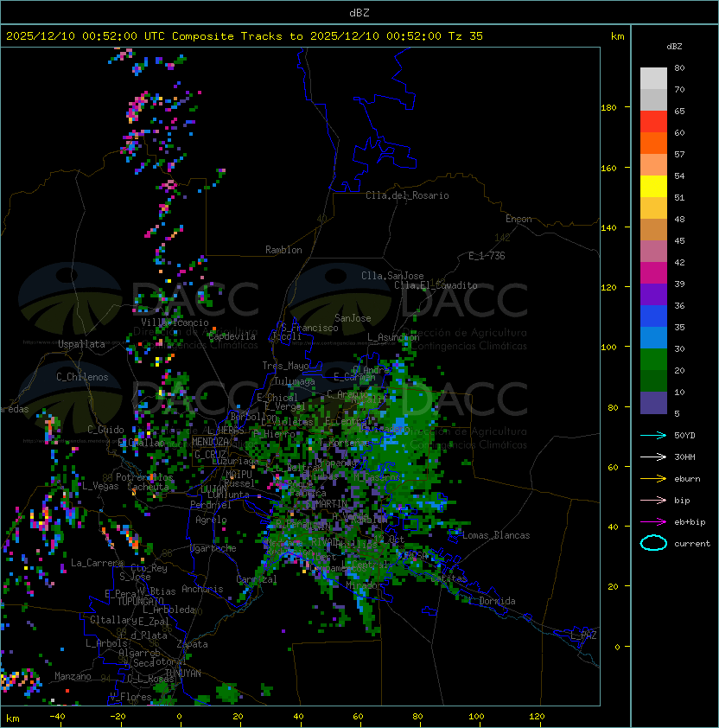Image resolution: width=719 pixels, height=728 pixels.
Task: Click the '-40' tick on horizontal km axis
Action: [57, 717]
